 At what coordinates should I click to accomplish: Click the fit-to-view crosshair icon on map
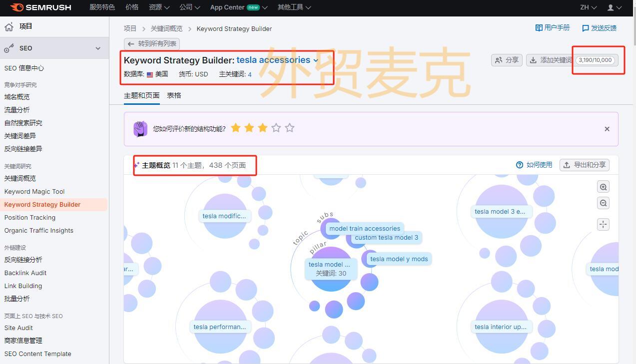tap(603, 224)
